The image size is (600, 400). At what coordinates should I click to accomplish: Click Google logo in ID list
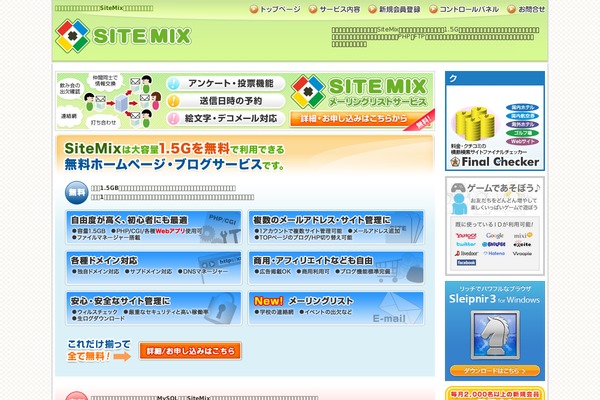(x=494, y=235)
